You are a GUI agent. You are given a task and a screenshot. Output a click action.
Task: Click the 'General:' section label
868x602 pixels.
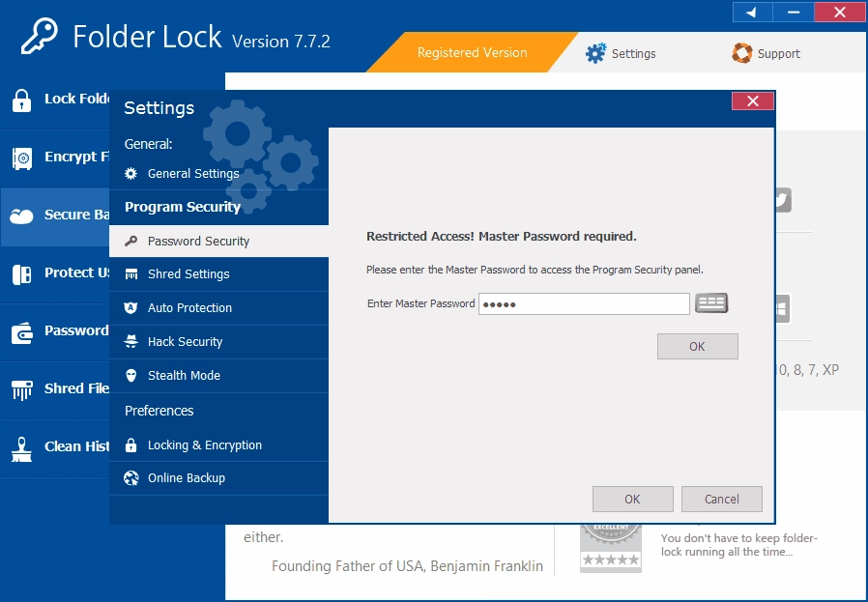point(148,144)
